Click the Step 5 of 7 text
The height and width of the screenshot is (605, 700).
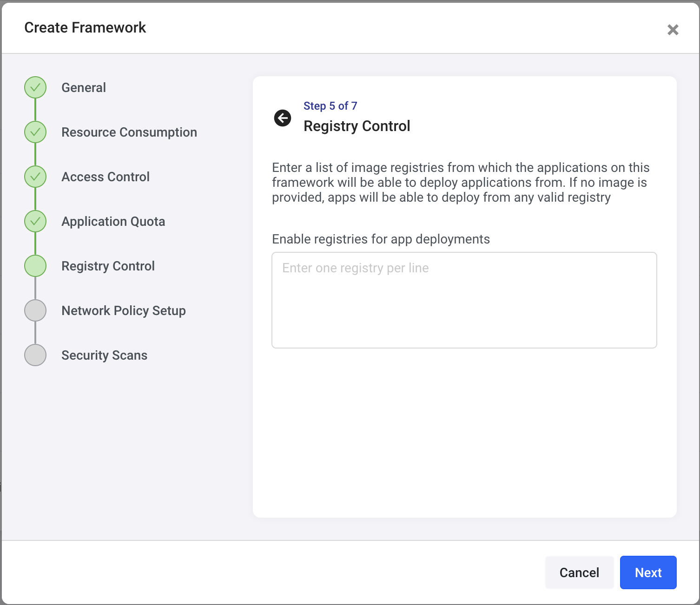pos(330,106)
